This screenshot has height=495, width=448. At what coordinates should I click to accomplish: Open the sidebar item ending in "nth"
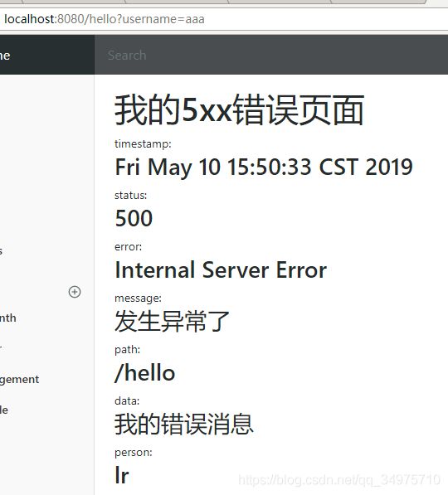pyautogui.click(x=8, y=318)
